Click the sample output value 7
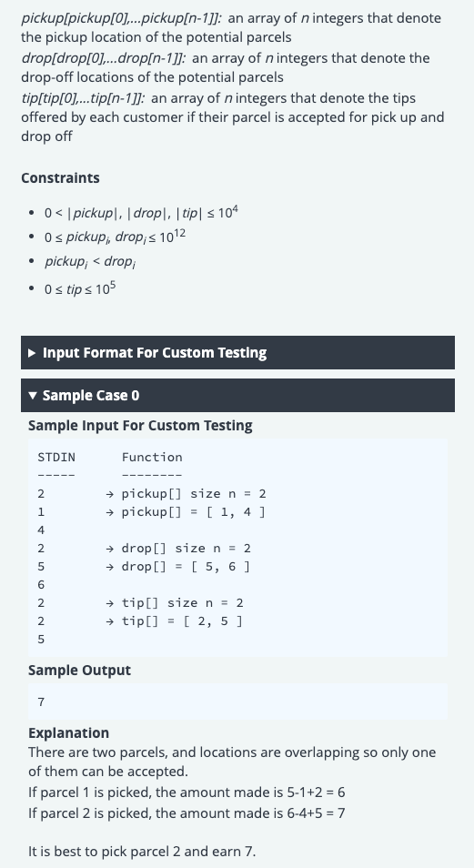474x868 pixels. (x=41, y=701)
